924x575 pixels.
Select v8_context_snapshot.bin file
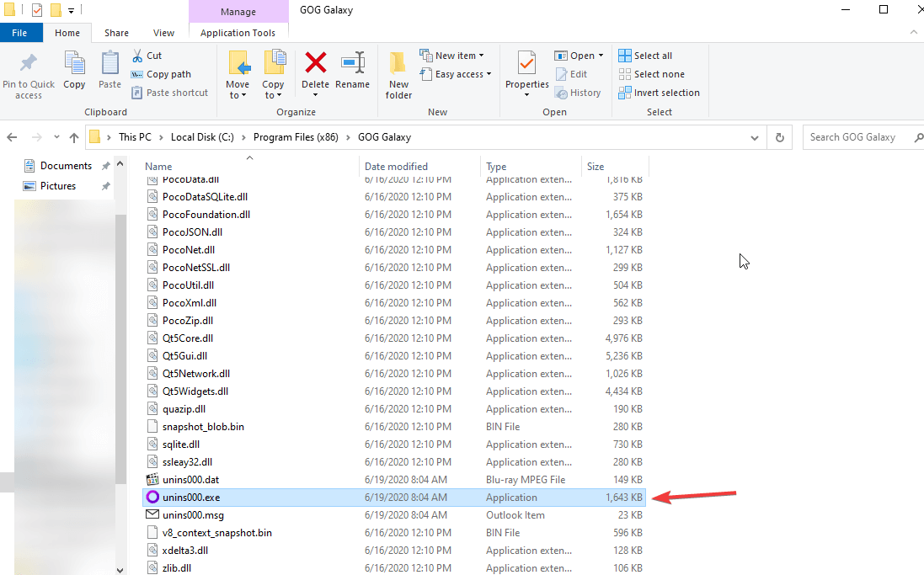tap(394, 533)
